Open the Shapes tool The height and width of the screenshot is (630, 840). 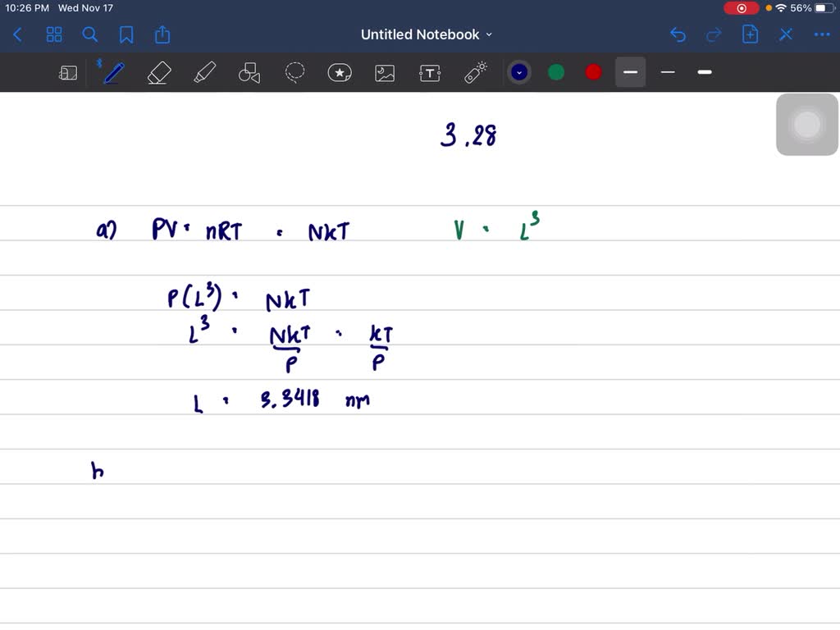[249, 72]
